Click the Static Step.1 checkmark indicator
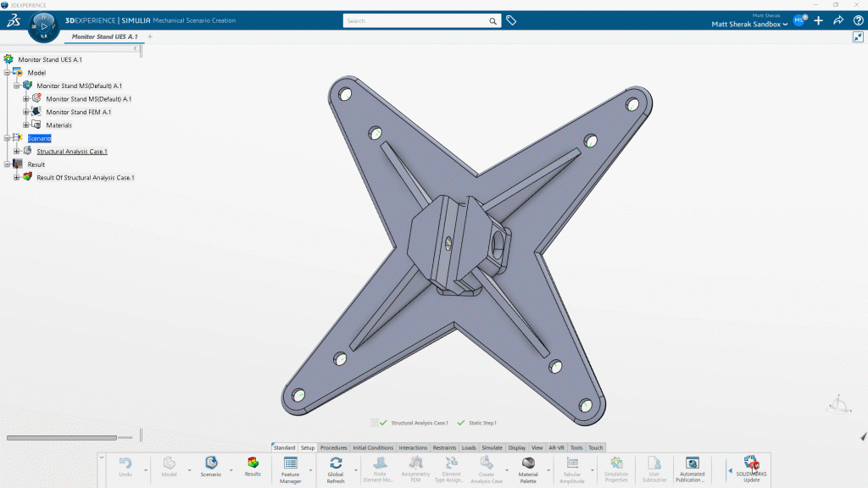Screen dimensions: 868x488 tap(463, 422)
